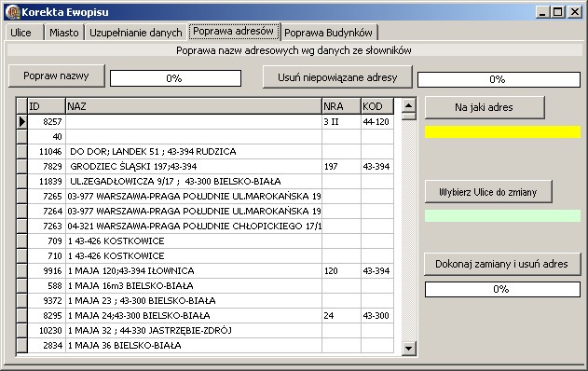Click WARSZAWA-PRAGA POŁUDNIE CHŁOPICKIEGO cell
Viewport: 588px width, 371px height.
194,227
